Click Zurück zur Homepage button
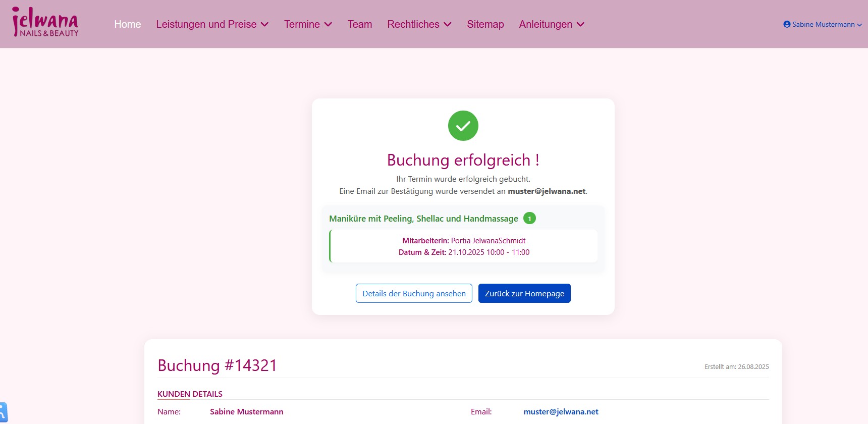This screenshot has height=424, width=868. (x=524, y=293)
